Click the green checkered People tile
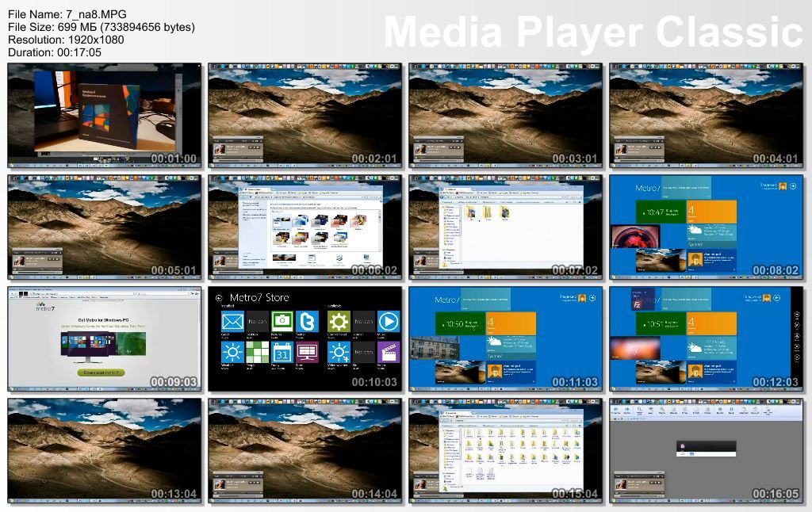The height and width of the screenshot is (512, 812). 258,353
